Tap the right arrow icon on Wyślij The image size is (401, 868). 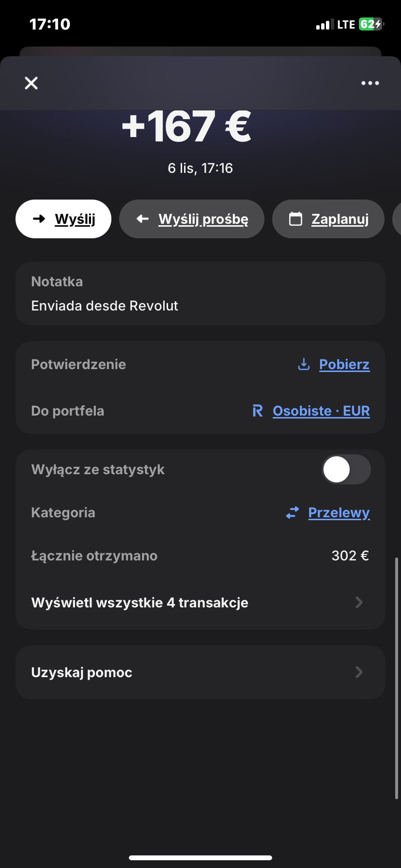(x=39, y=219)
